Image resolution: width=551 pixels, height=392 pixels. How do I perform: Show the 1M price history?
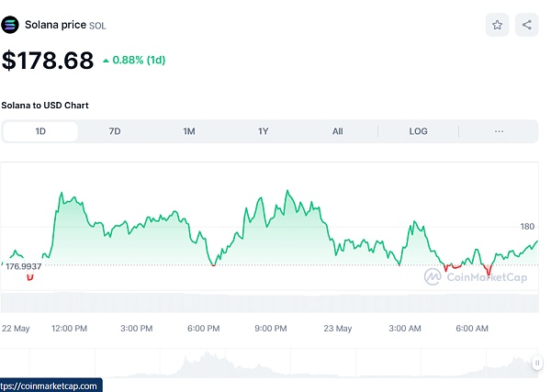188,131
